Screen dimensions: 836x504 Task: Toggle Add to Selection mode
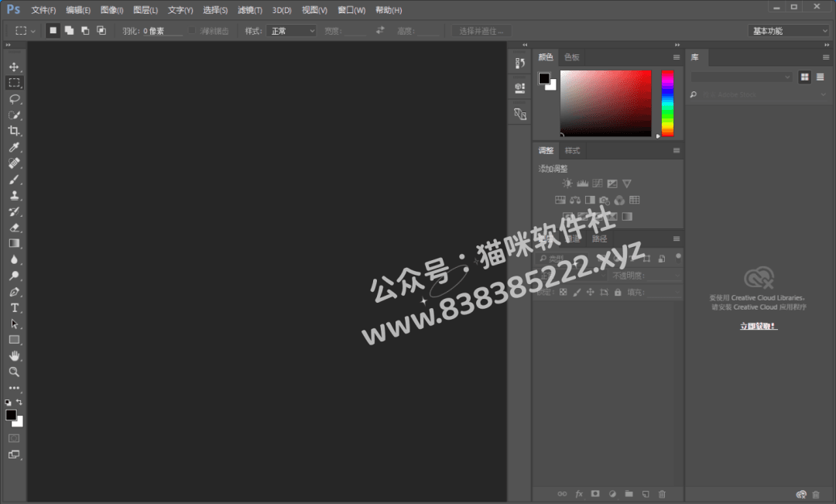point(69,30)
